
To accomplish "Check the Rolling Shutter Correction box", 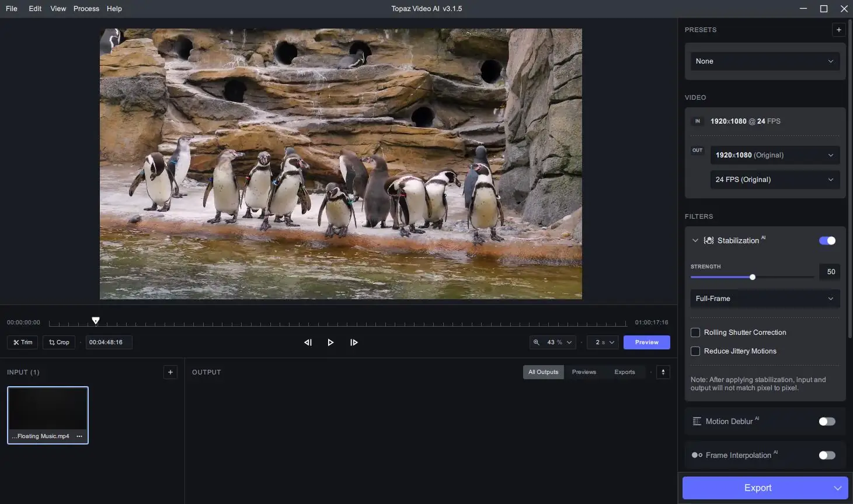I will pyautogui.click(x=695, y=332).
